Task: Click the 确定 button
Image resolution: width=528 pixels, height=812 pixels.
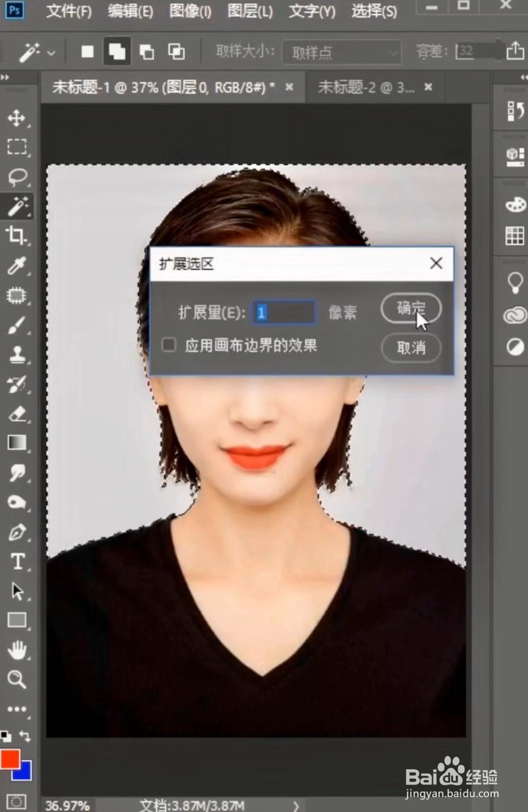Action: coord(411,309)
